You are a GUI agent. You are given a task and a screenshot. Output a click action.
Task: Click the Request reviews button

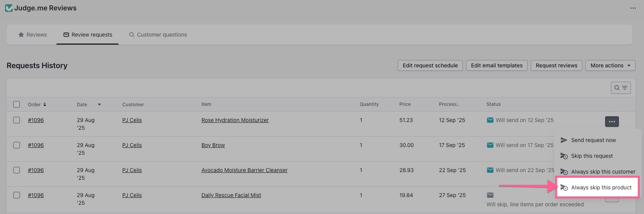pyautogui.click(x=556, y=65)
